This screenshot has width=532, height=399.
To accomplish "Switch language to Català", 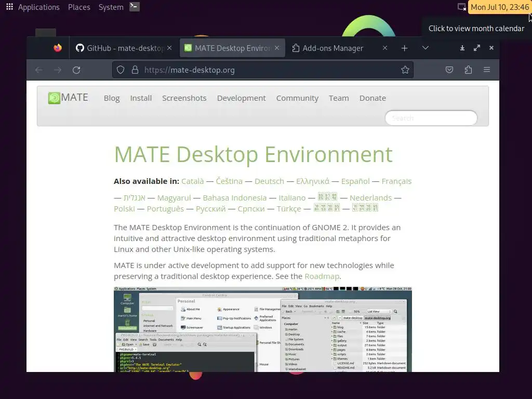I will [x=192, y=181].
